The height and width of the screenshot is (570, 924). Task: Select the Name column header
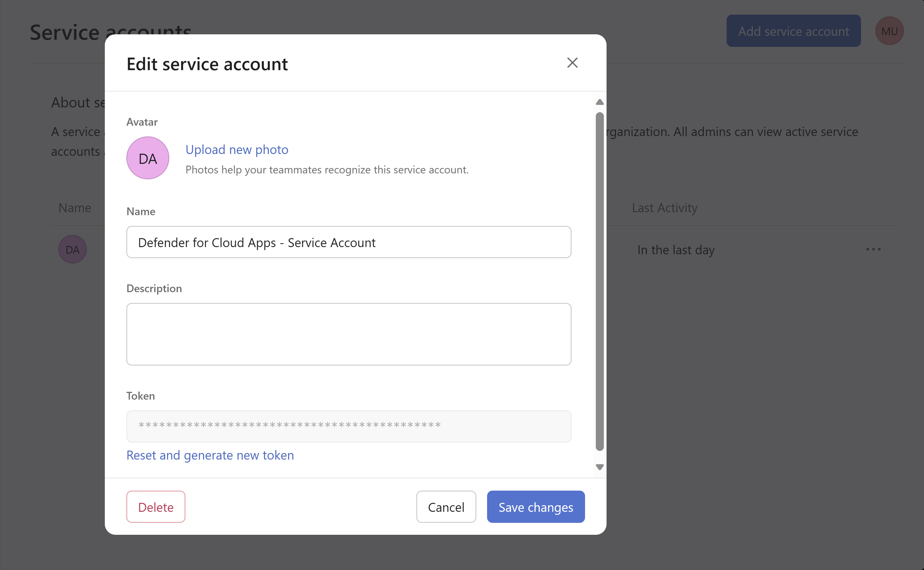pos(75,207)
